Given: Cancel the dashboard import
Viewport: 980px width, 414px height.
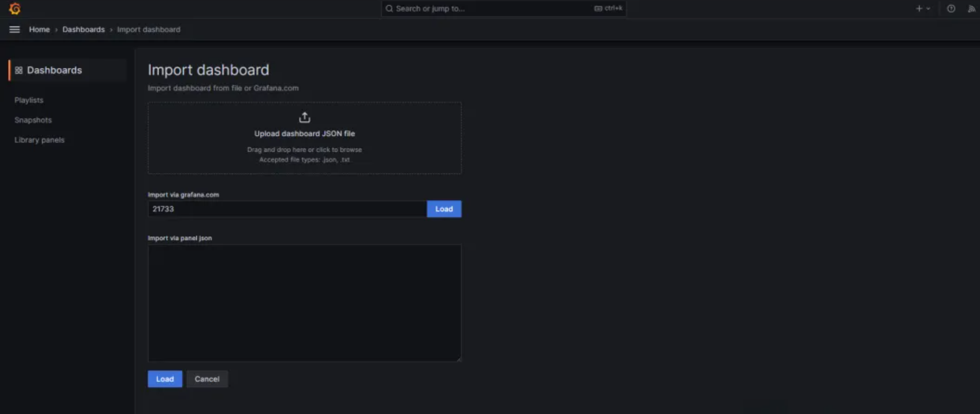Looking at the screenshot, I should point(207,379).
